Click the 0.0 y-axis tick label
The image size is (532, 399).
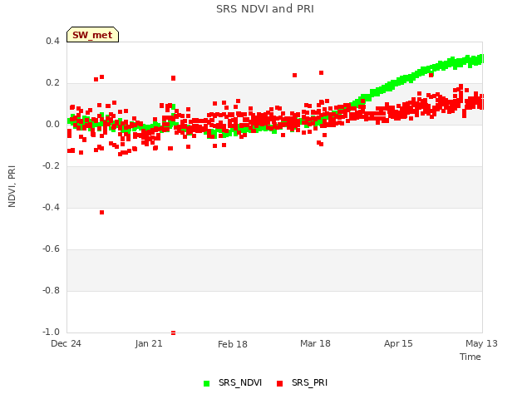52,124
